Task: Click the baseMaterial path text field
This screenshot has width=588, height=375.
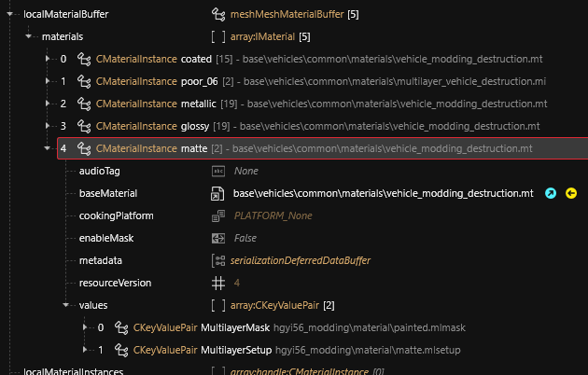Action: [383, 194]
